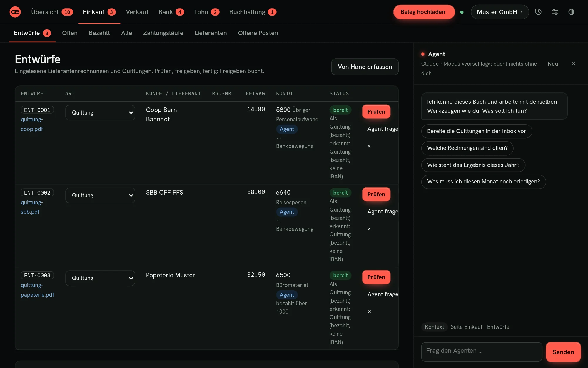Click Prüfen for the Papeterie Muster draft
Screen dimensions: 588x368
coord(376,277)
